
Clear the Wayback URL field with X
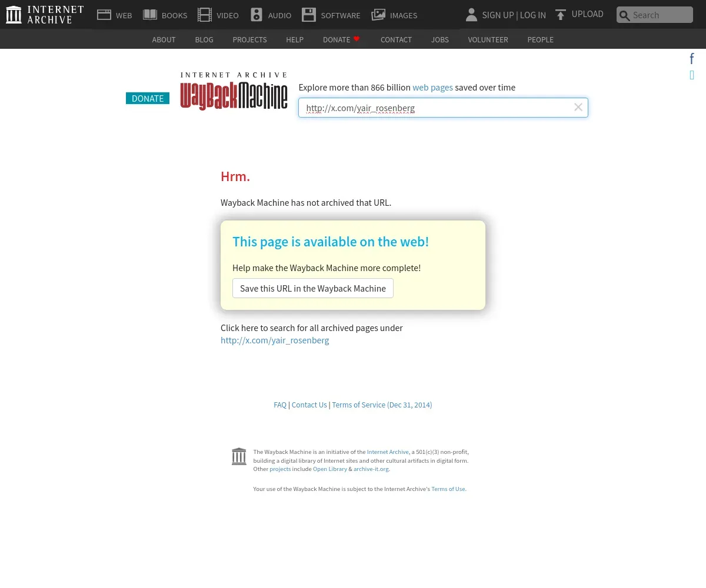pyautogui.click(x=578, y=107)
